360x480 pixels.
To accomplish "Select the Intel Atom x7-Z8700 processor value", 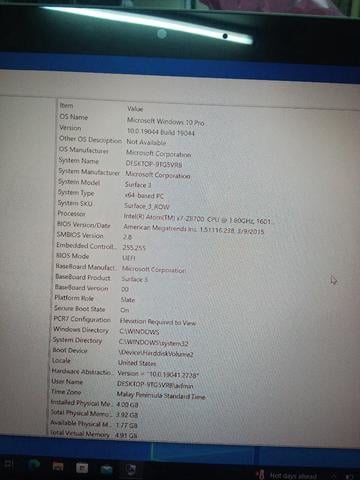I will [199, 219].
